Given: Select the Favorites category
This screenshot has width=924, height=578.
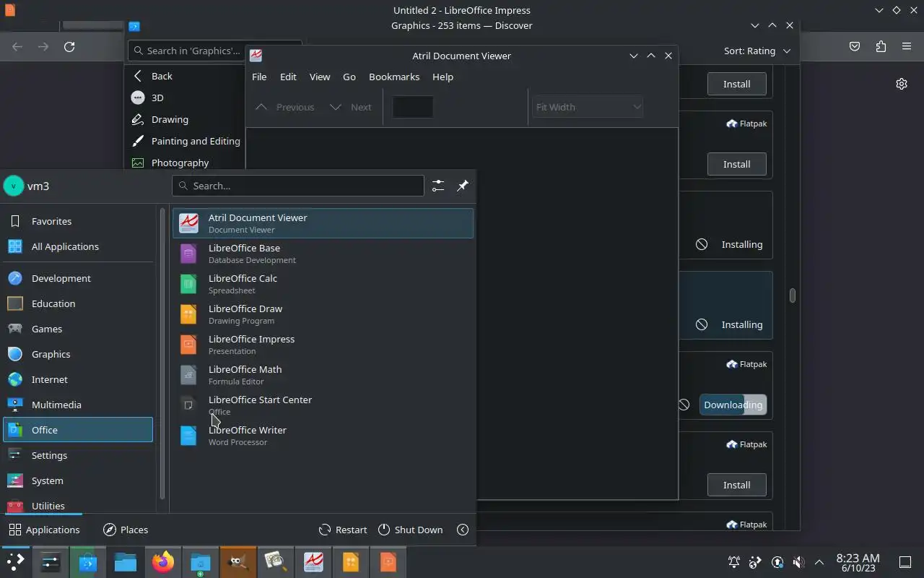Looking at the screenshot, I should (x=78, y=221).
